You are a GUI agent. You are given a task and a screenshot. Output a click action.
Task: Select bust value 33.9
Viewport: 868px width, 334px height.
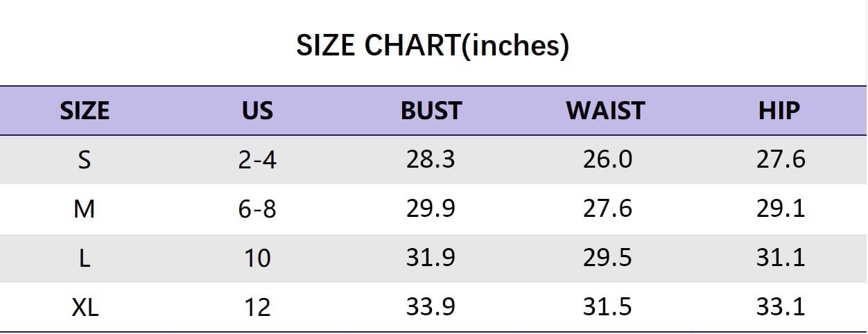click(x=431, y=306)
